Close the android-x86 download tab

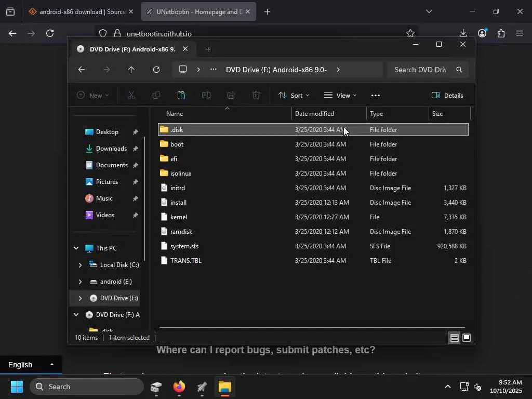click(131, 11)
